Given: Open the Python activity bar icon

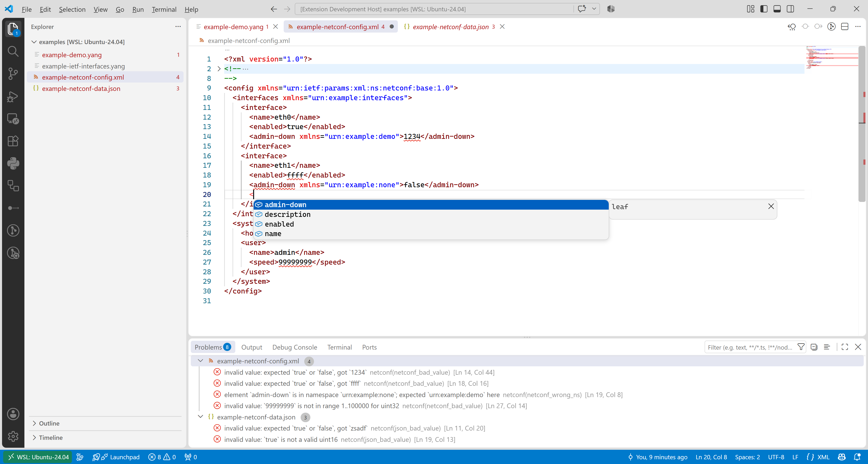Looking at the screenshot, I should coord(13,163).
